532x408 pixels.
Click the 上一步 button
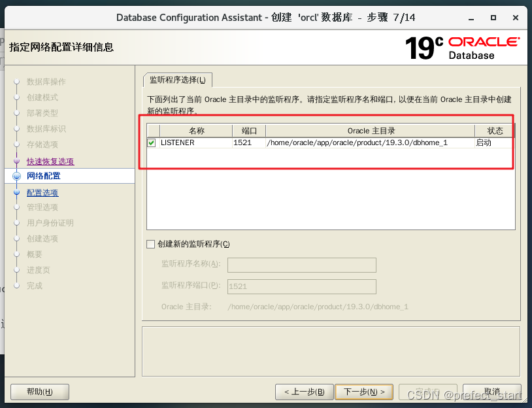tap(305, 392)
